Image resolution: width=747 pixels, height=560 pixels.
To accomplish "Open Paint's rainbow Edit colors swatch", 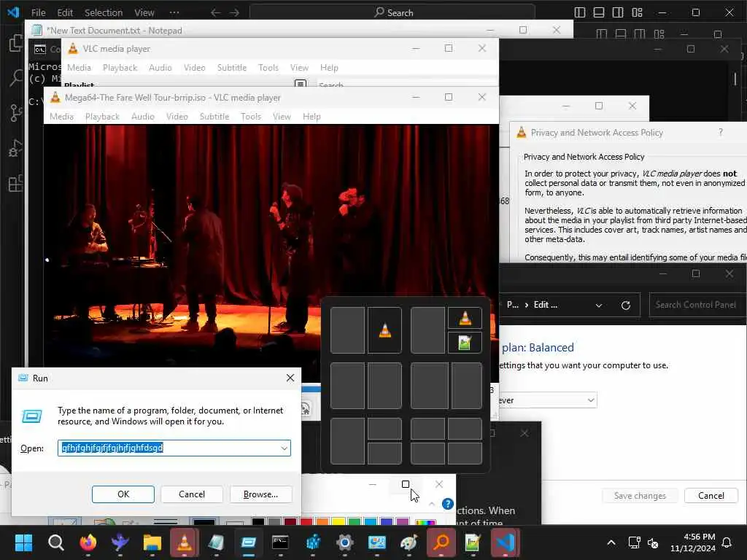I will [x=425, y=522].
